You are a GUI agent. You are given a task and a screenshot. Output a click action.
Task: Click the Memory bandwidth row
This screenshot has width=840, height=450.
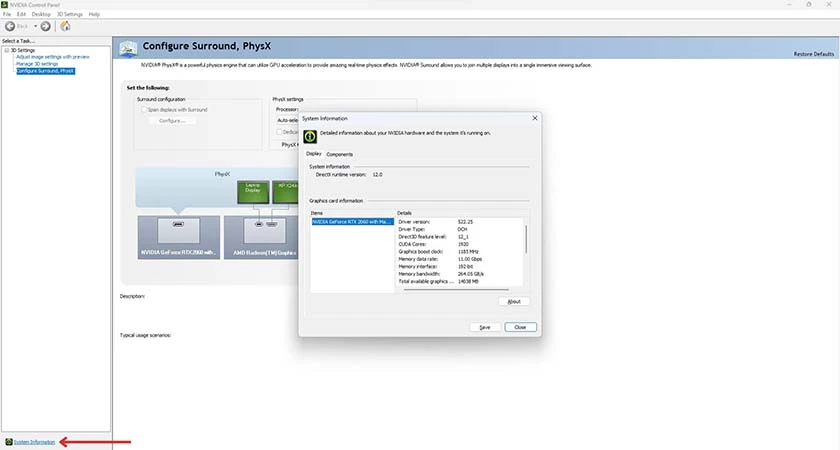coord(460,274)
